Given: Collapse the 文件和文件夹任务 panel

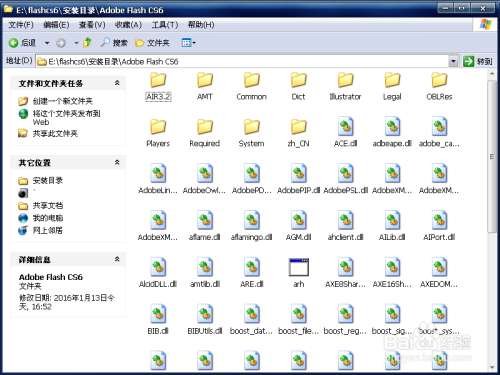Looking at the screenshot, I should pyautogui.click(x=117, y=83).
